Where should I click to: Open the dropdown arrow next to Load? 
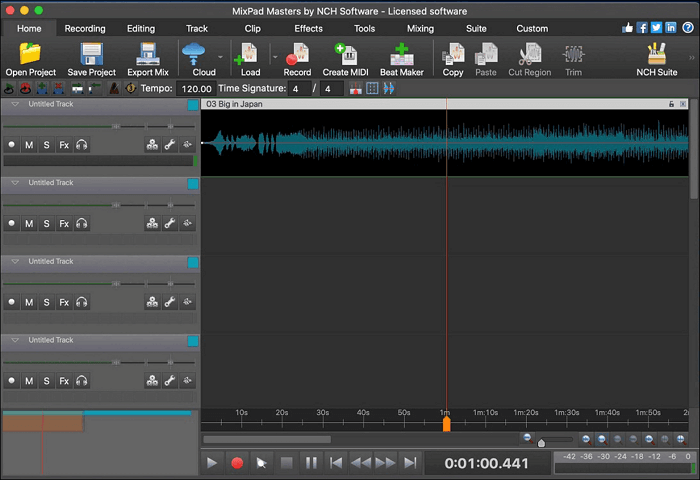click(x=275, y=57)
